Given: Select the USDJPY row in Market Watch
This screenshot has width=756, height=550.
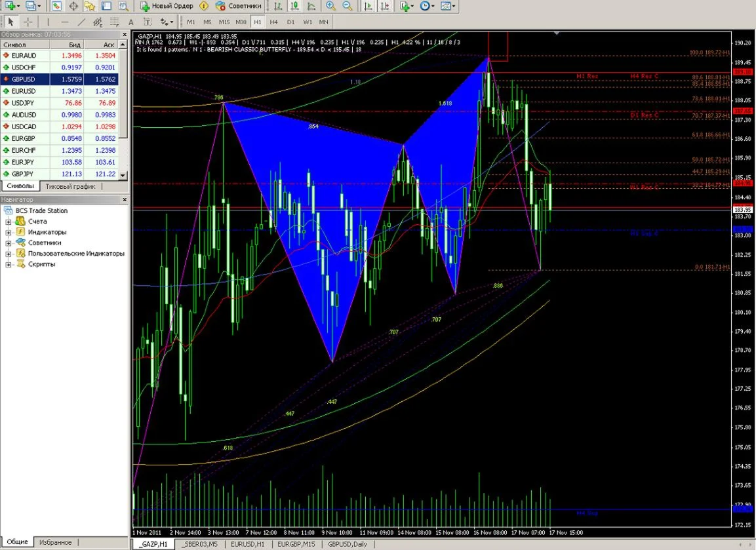Looking at the screenshot, I should tap(59, 103).
